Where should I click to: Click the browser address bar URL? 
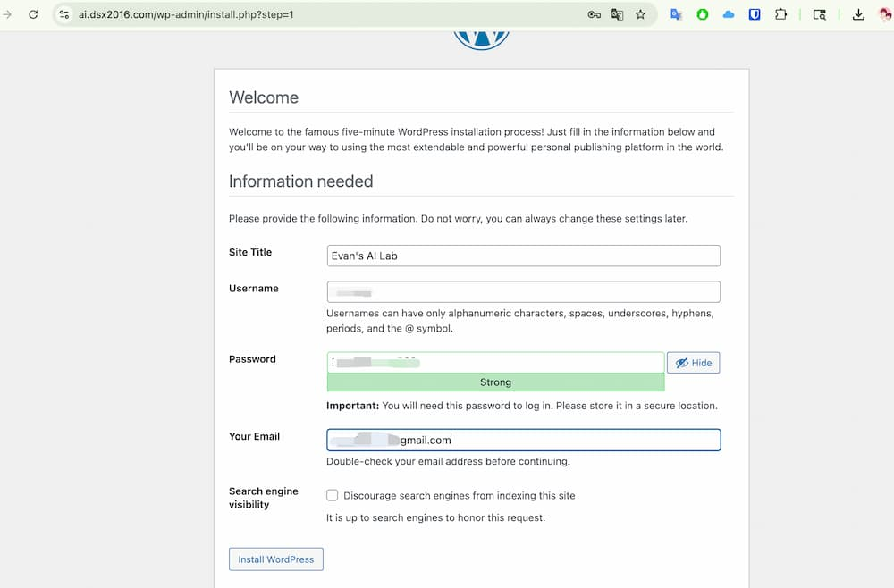(x=186, y=14)
